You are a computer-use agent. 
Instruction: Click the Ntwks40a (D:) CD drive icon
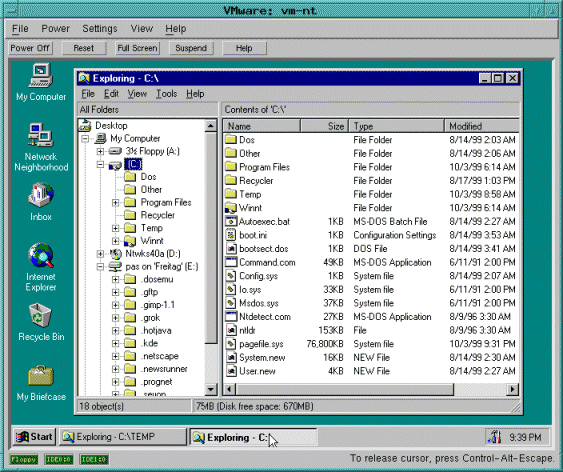click(x=115, y=254)
